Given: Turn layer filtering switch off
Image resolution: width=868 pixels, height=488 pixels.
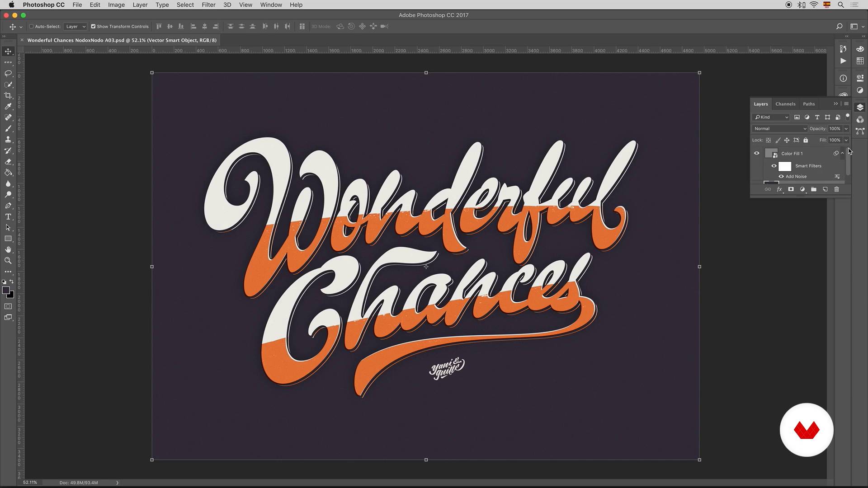Looking at the screenshot, I should pos(848,117).
